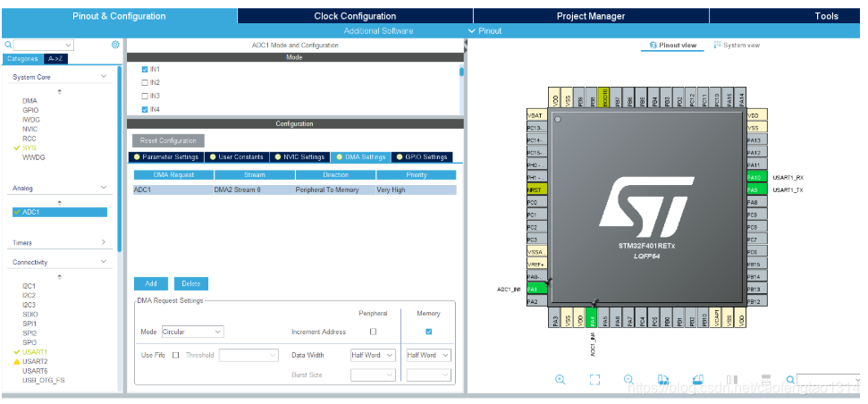The image size is (868, 404).
Task: Enable the IN2 channel checkbox
Action: pyautogui.click(x=145, y=82)
